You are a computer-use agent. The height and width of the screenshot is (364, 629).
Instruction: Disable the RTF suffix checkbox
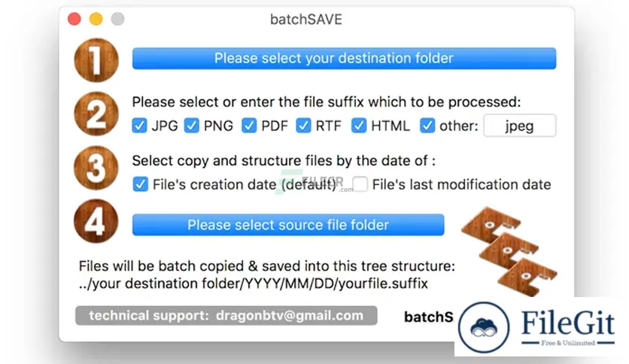tap(303, 126)
